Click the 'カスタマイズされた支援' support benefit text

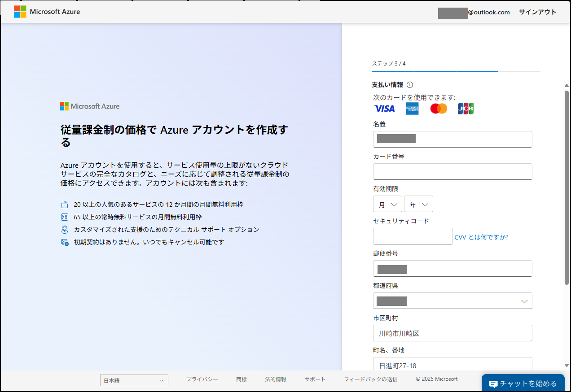pos(167,230)
